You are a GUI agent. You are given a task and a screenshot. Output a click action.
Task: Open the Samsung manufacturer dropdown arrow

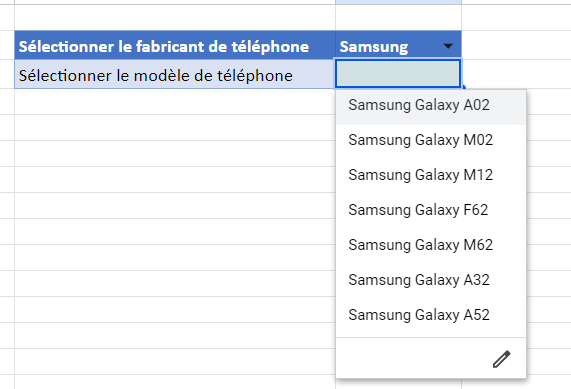(448, 46)
